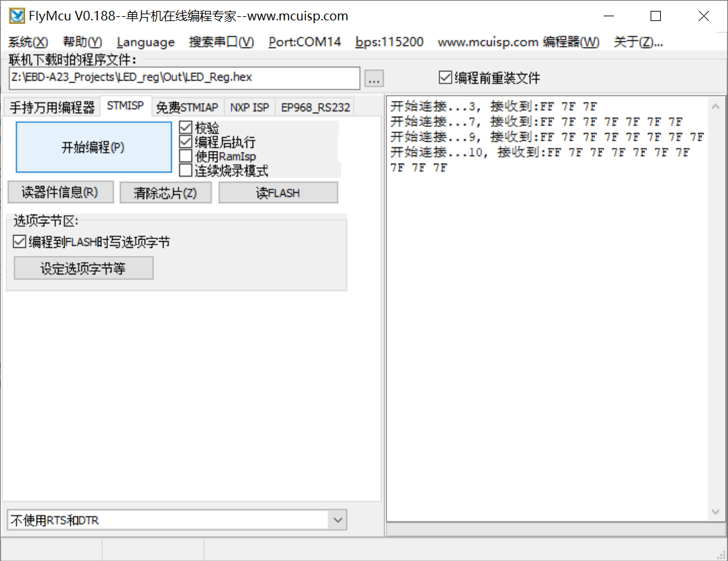Click the progress bar below the log
Screen dimensions: 728x561
[x=556, y=530]
